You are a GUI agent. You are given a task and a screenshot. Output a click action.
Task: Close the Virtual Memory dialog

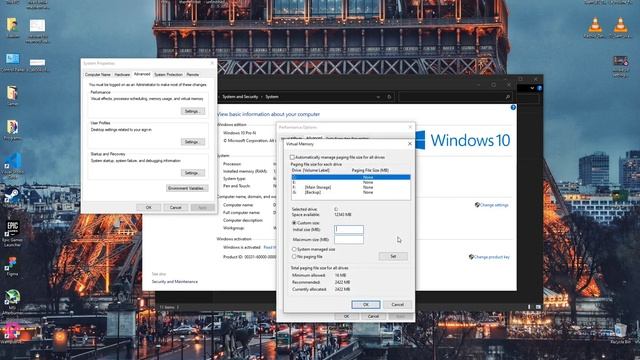point(410,144)
